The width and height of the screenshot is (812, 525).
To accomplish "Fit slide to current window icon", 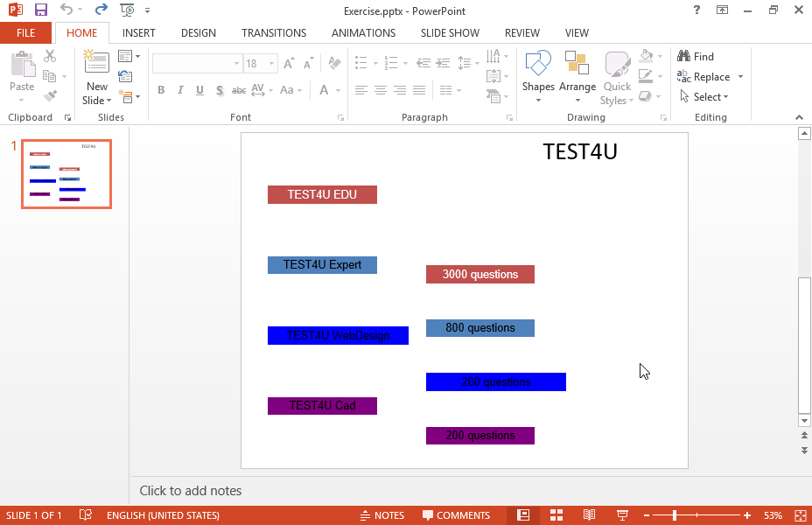I will coord(801,515).
